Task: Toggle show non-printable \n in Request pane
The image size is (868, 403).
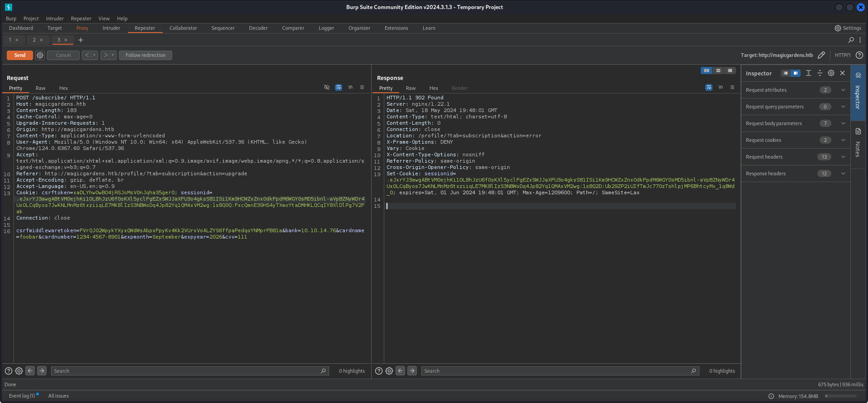Action: (x=350, y=88)
